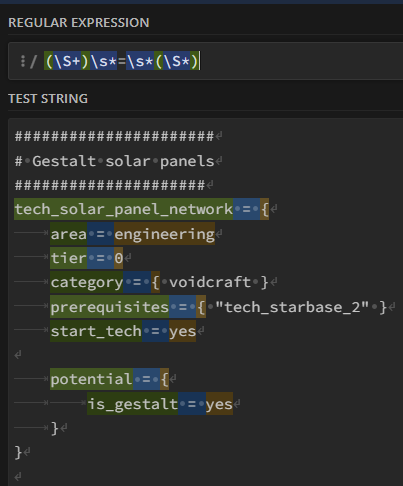This screenshot has width=403, height=486.
Task: Click the last capture group '(\S*)' in regex
Action: [177, 61]
